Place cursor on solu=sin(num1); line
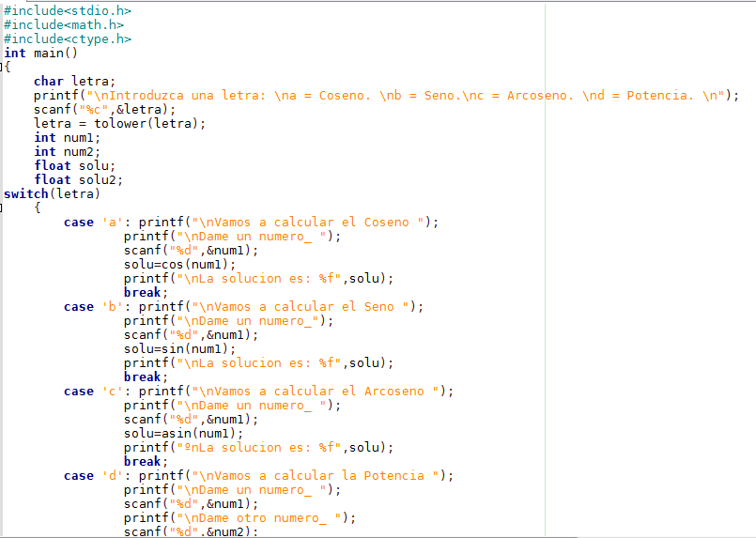 [x=179, y=348]
